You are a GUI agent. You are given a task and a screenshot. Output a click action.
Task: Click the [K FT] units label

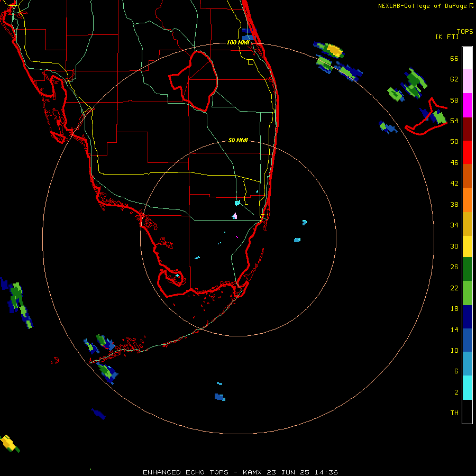[x=447, y=37]
